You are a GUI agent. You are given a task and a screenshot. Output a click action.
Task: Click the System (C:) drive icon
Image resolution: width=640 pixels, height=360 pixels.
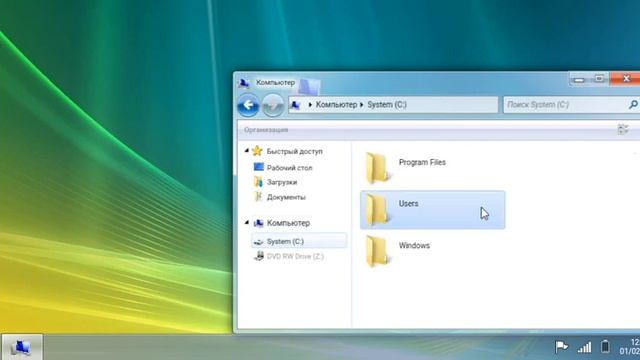[x=258, y=242]
